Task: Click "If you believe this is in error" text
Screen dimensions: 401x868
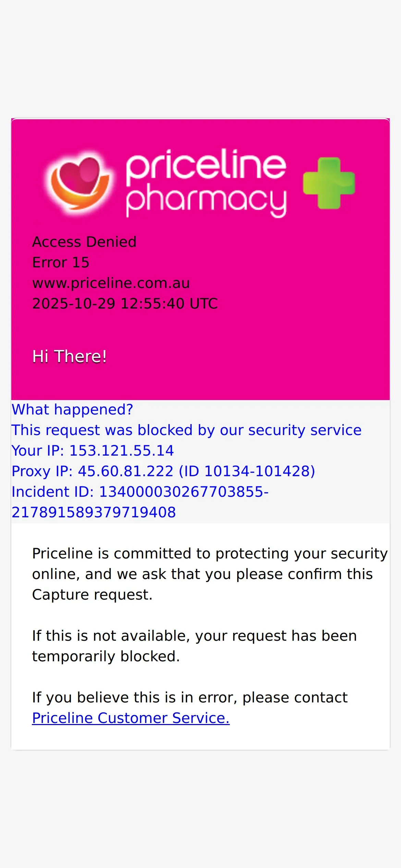Action: 190,697
